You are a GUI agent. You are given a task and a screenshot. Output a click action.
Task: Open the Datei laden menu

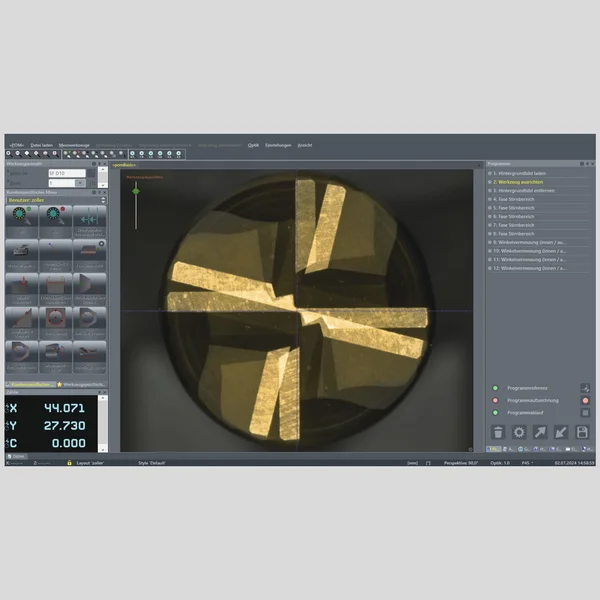41,145
